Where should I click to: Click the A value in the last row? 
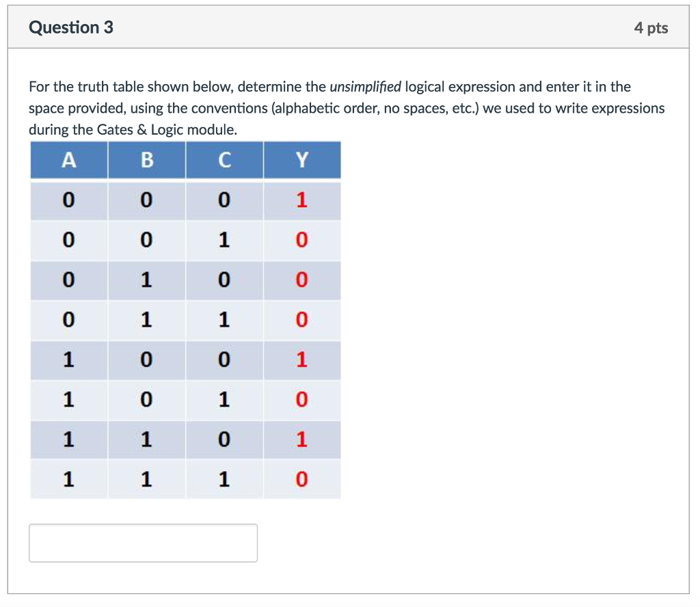[x=68, y=479]
